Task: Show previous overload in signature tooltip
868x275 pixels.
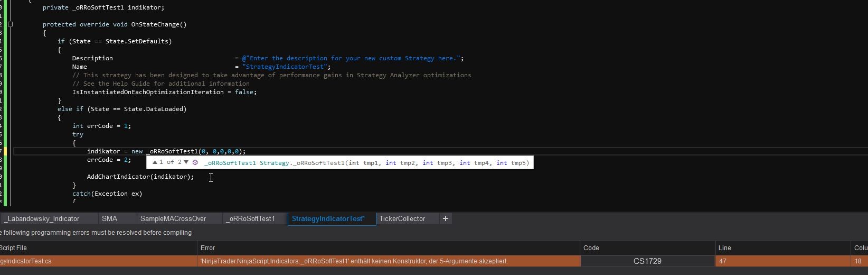Action: pos(155,162)
